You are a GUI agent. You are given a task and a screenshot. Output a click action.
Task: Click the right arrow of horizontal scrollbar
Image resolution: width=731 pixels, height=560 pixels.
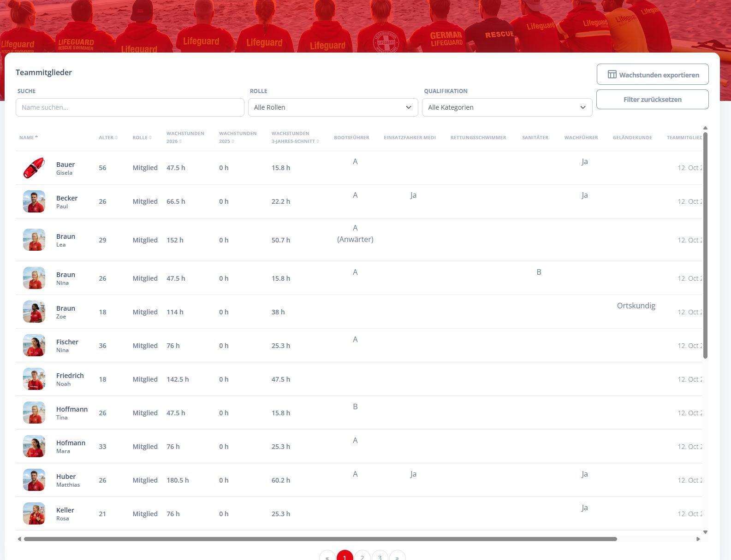click(698, 539)
